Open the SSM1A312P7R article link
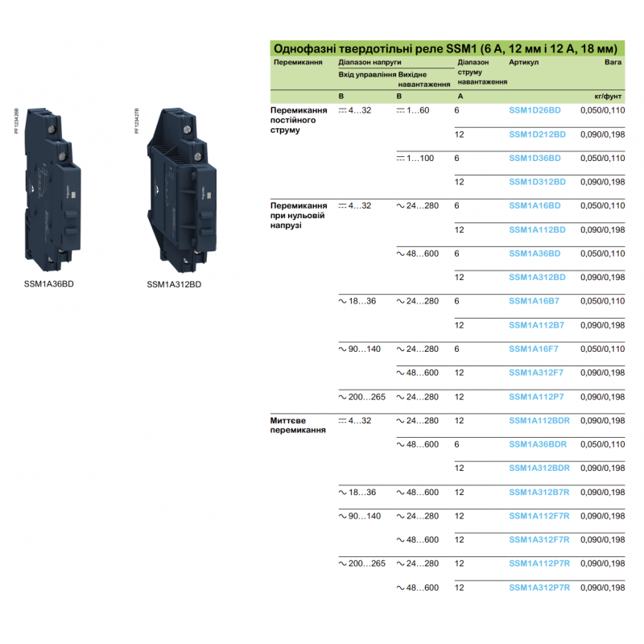The image size is (644, 644). coord(539,585)
